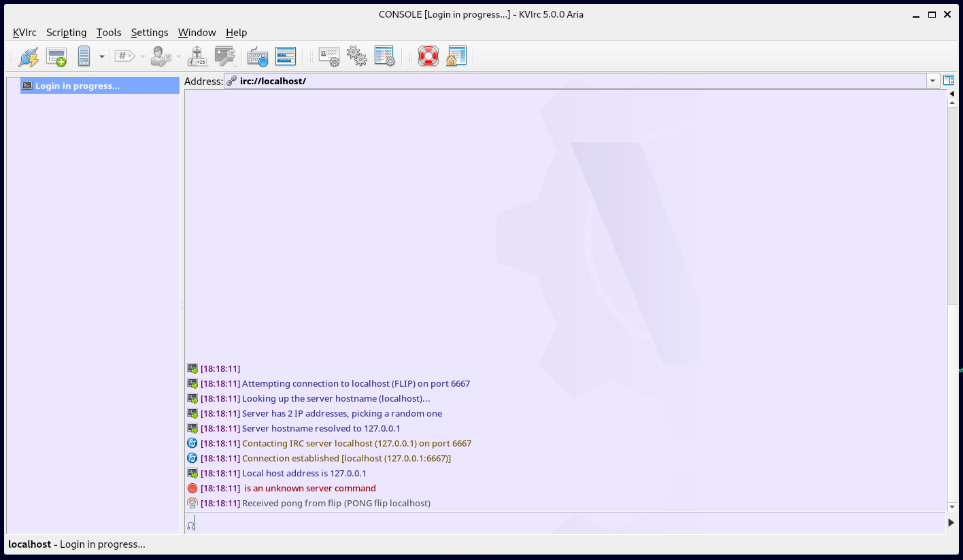
Task: Select the 'Login in progress...' console entry
Action: pyautogui.click(x=100, y=86)
